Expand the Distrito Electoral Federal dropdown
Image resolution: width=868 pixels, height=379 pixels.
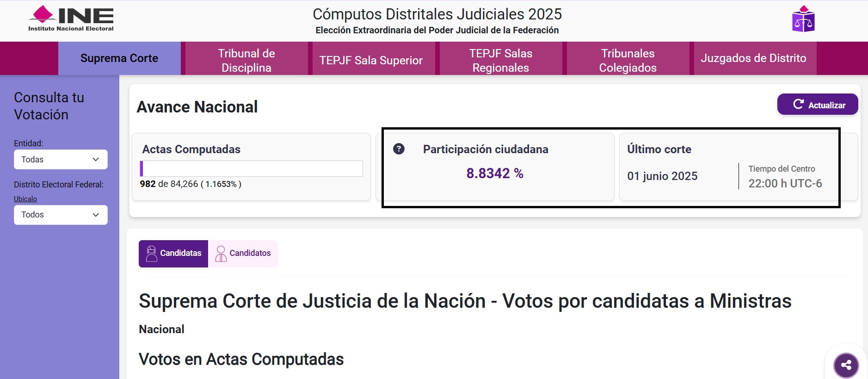61,215
